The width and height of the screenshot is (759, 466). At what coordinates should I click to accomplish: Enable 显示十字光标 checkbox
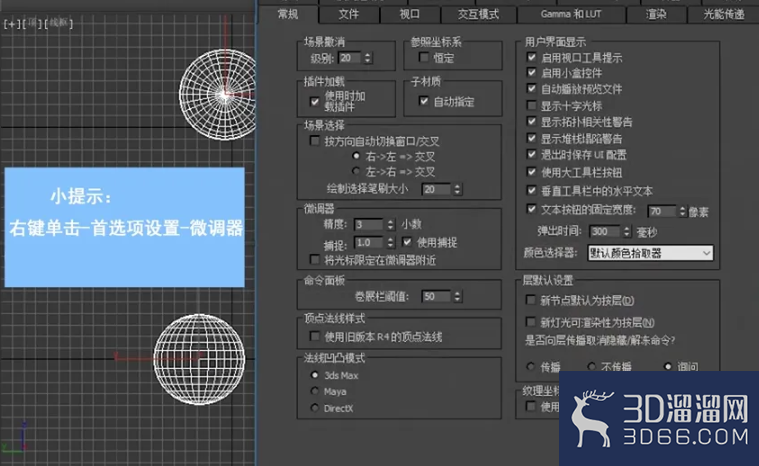(531, 105)
